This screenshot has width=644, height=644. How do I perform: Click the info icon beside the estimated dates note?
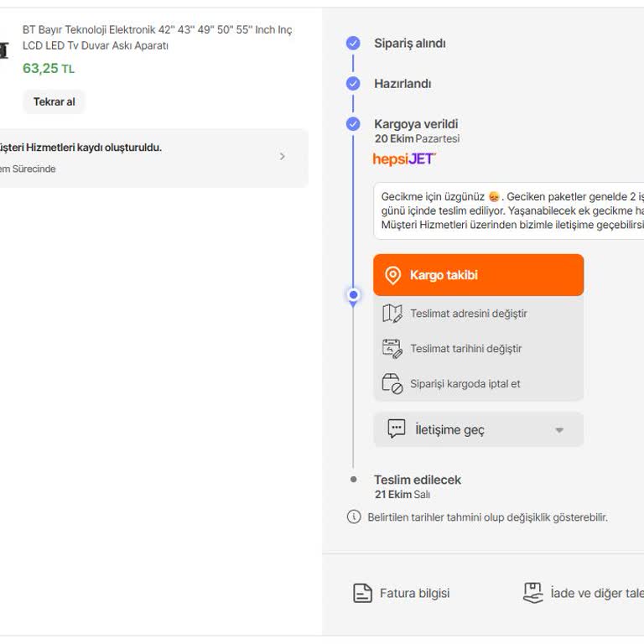[x=354, y=517]
